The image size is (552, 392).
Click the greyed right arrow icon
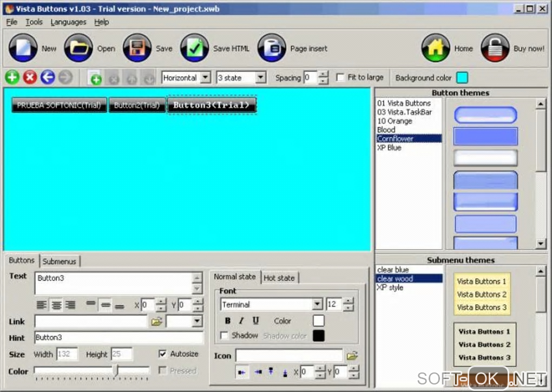click(x=65, y=77)
